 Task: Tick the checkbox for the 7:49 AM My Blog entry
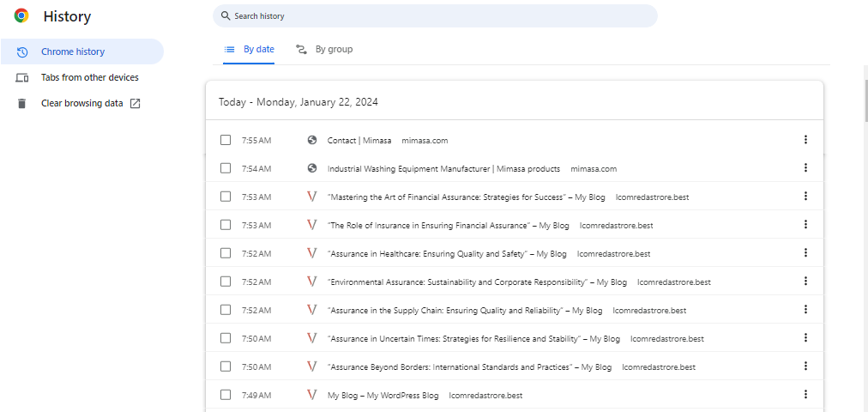[x=226, y=395]
